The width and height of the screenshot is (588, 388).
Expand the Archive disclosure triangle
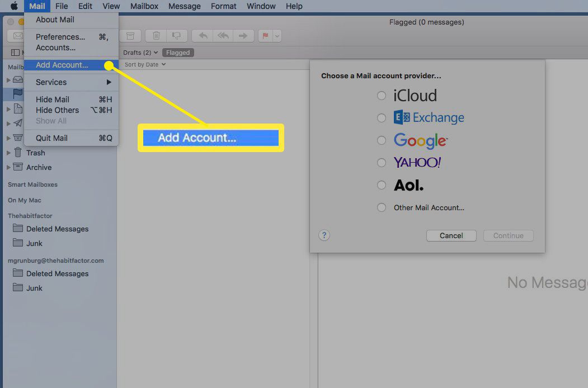8,168
